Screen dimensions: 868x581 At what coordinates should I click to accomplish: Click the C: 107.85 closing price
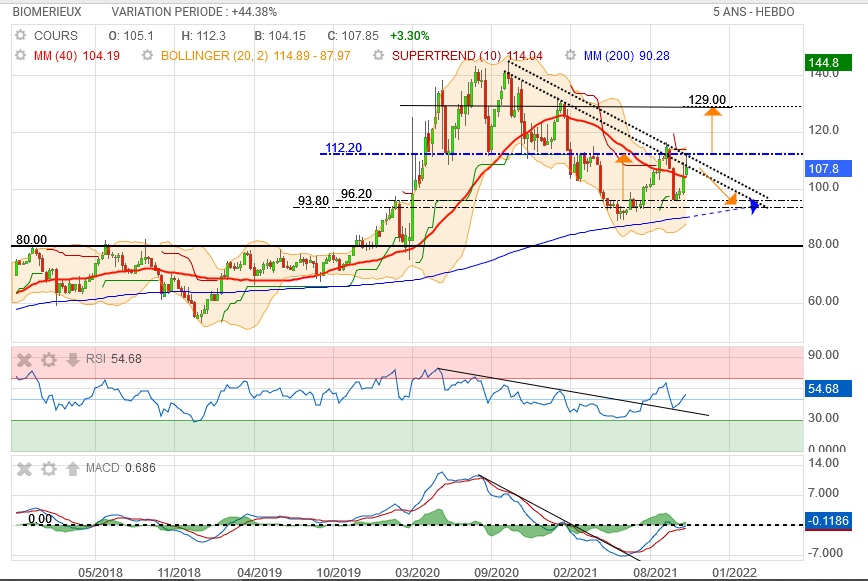[x=353, y=36]
